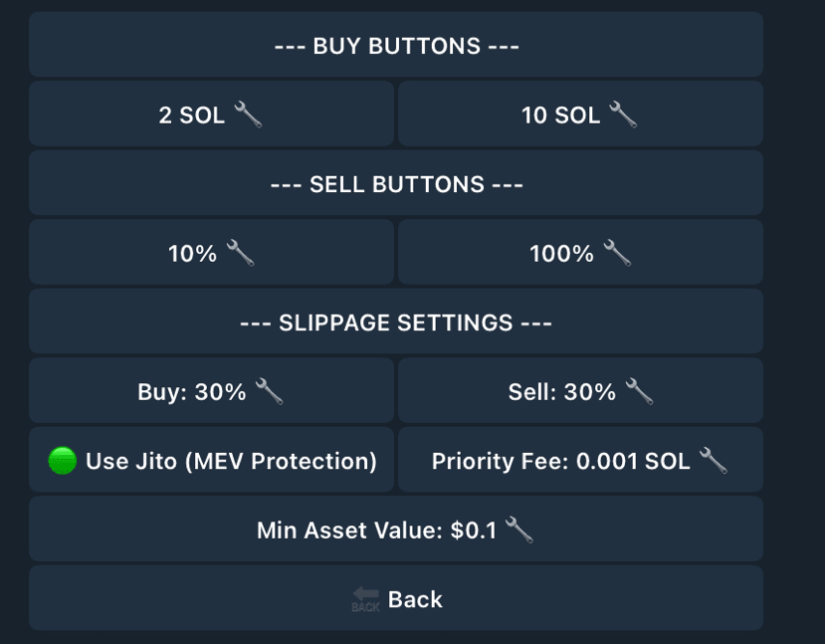Select the SELL BUTTONS section header
Screen dimensions: 825x644
[396, 184]
